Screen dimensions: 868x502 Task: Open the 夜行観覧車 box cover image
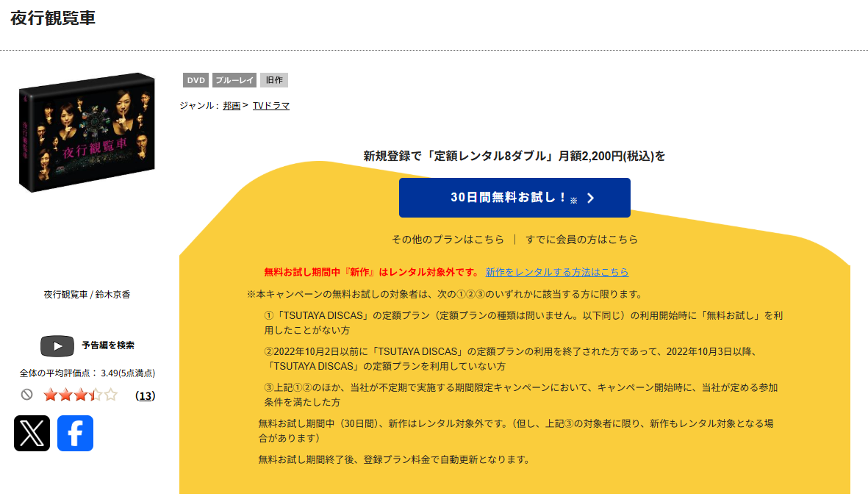click(87, 133)
